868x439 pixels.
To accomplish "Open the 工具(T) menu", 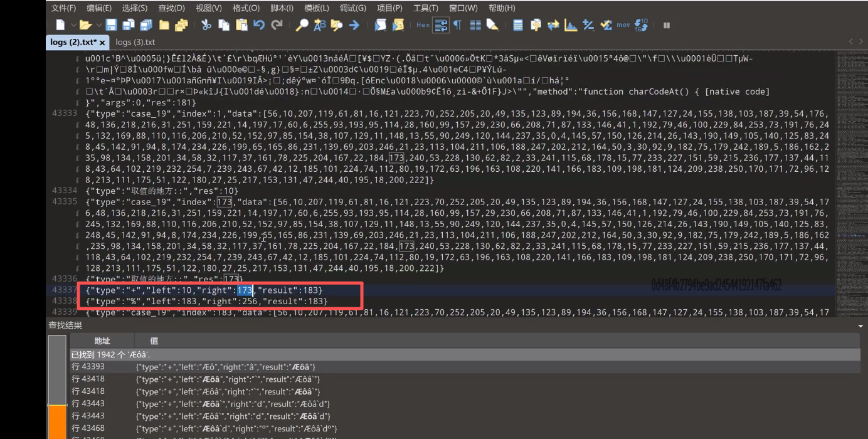I will click(426, 8).
